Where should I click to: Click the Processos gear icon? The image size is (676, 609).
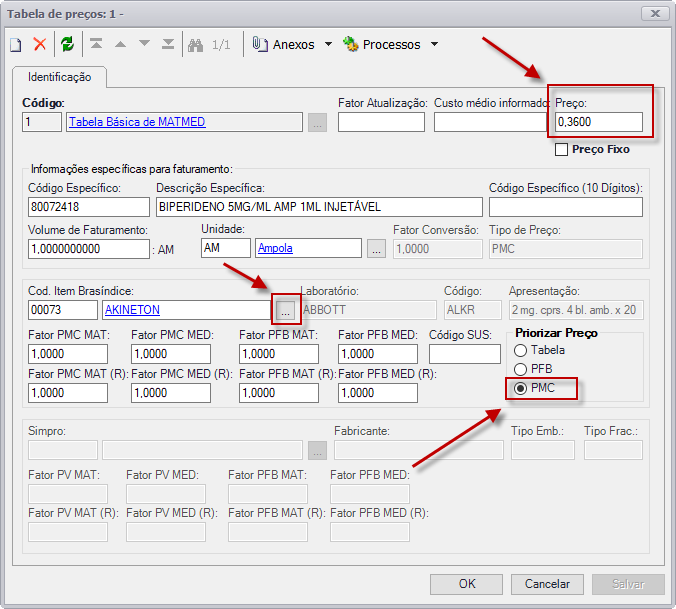tap(351, 44)
